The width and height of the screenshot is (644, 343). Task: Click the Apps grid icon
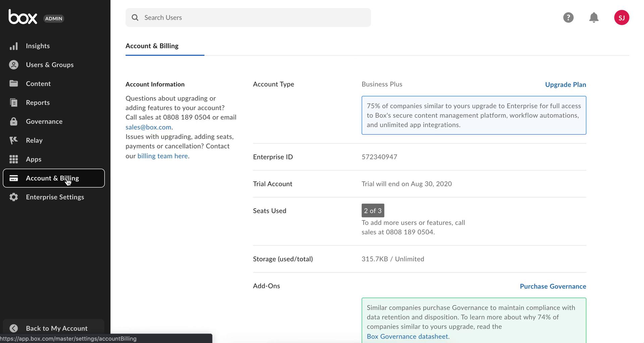(14, 159)
